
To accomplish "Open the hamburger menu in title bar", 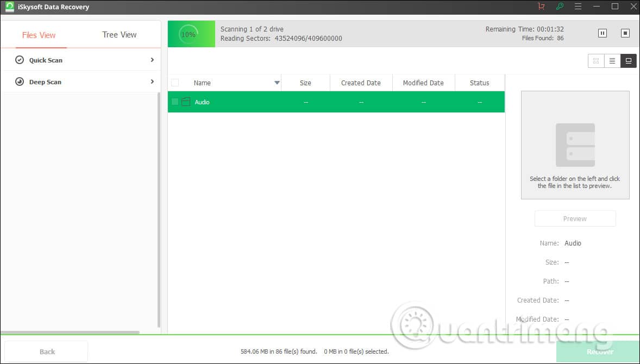I will click(578, 7).
